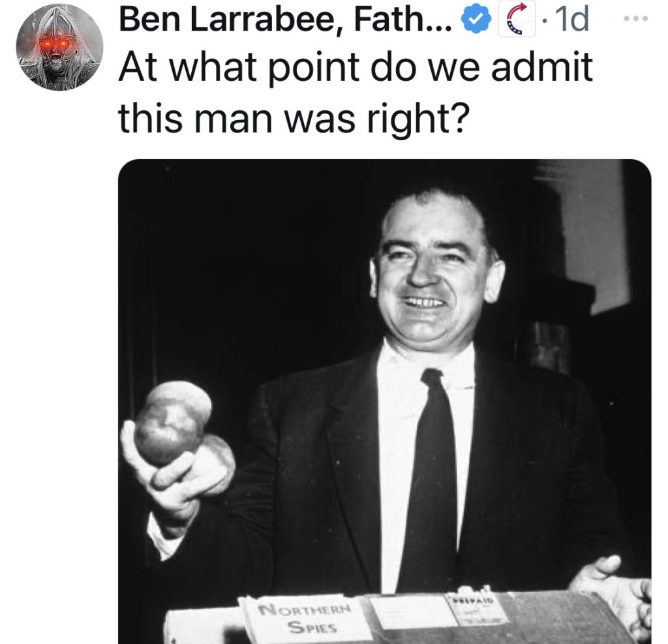
Task: Open the attached black-and-white photo
Action: click(x=384, y=401)
